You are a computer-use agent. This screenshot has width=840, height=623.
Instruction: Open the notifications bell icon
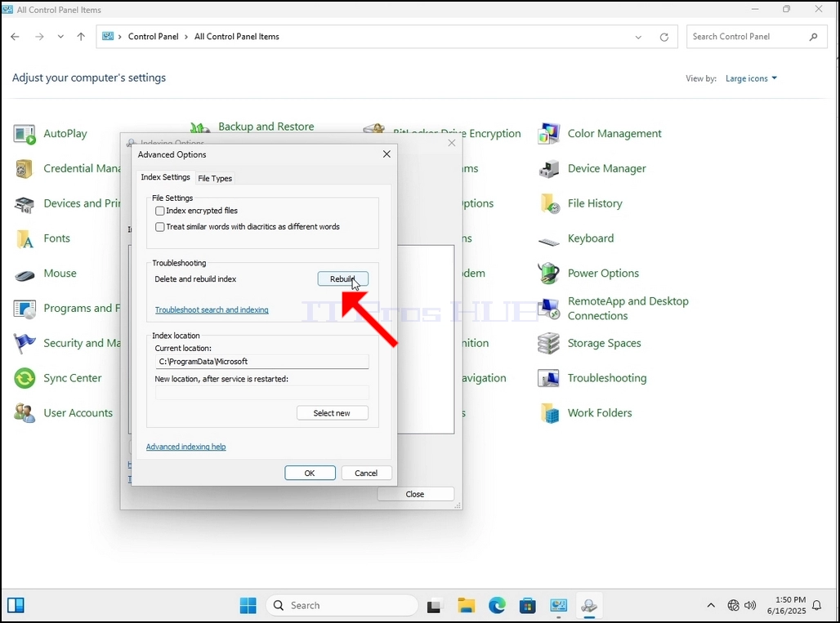(817, 605)
